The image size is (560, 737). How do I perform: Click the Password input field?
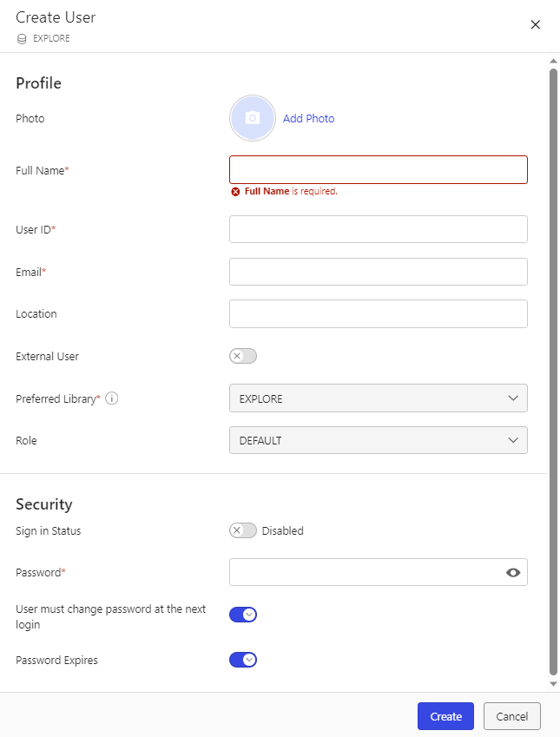click(365, 572)
